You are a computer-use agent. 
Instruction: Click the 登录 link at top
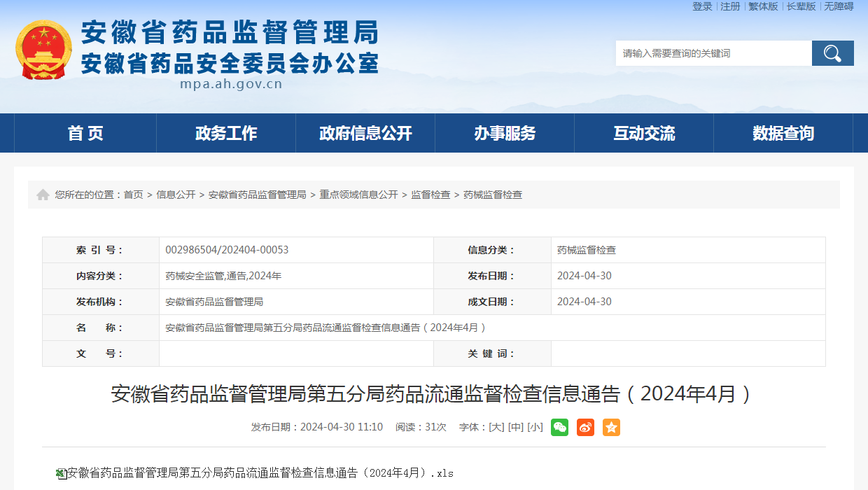(702, 6)
